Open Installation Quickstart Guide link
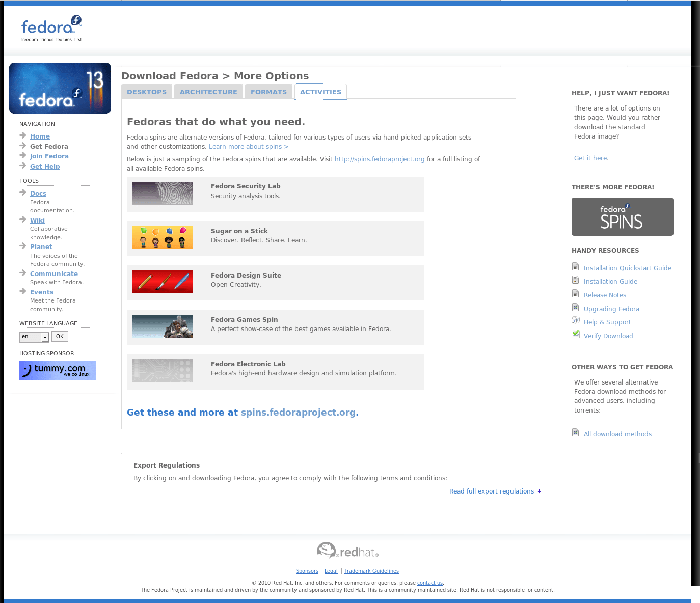The height and width of the screenshot is (603, 700). click(628, 268)
